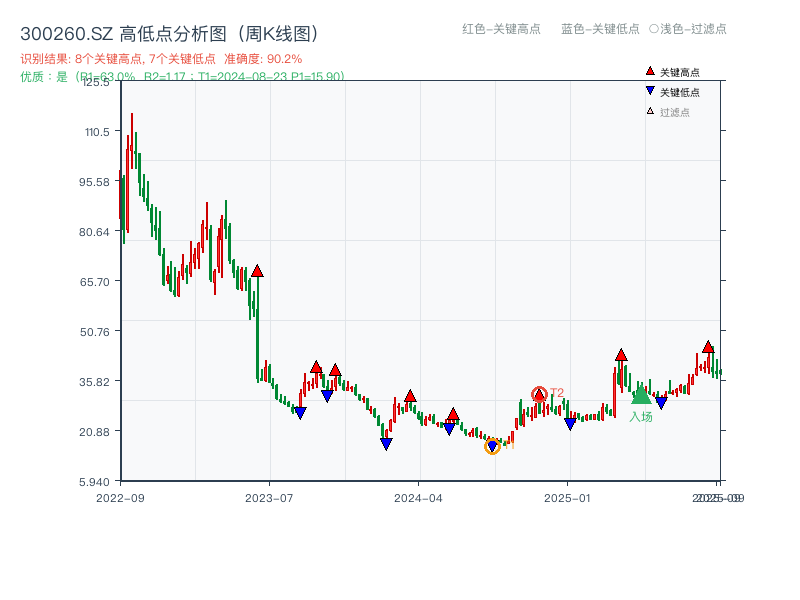Click the red key-high triangle marker labeled T2

[x=538, y=394]
